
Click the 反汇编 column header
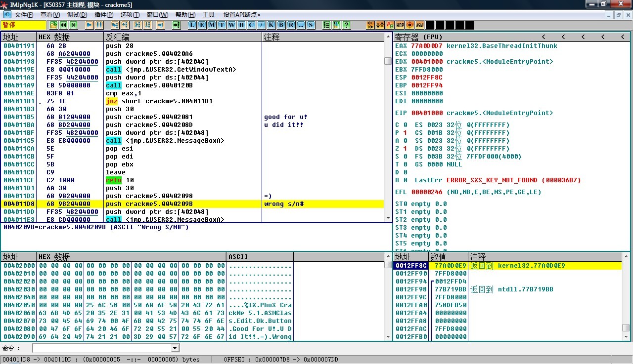pos(183,37)
